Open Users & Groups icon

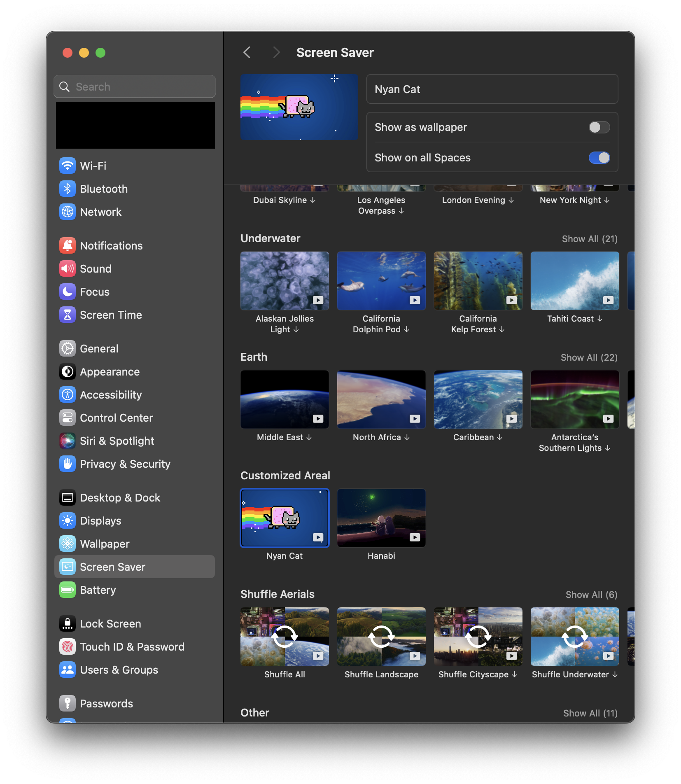pos(68,670)
